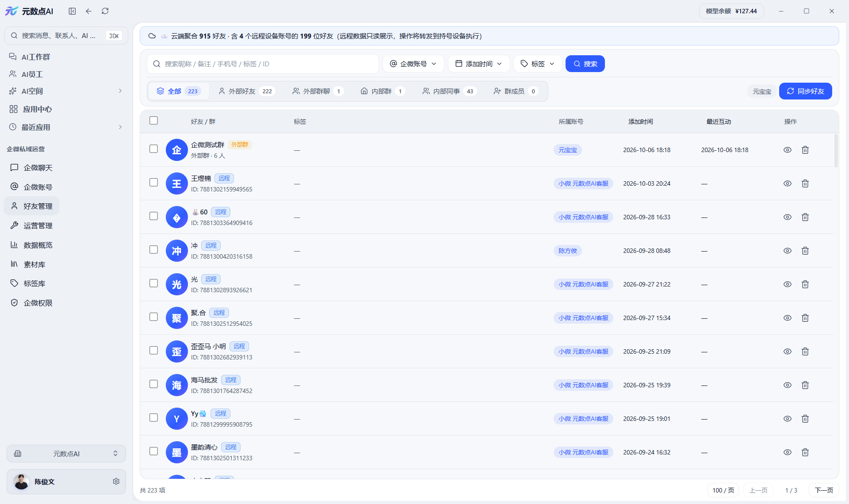View details of 企微测试群 via eye icon
849x504 pixels.
788,150
